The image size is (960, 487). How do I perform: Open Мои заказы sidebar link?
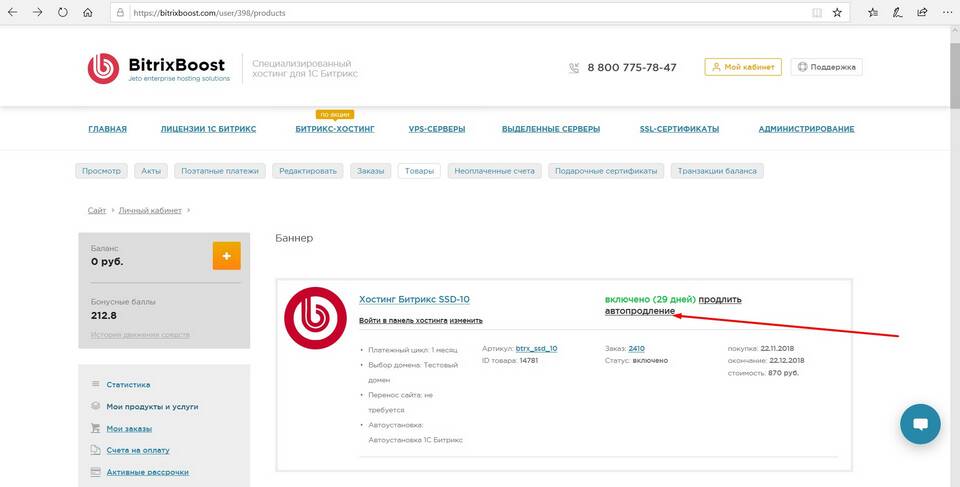tap(129, 429)
